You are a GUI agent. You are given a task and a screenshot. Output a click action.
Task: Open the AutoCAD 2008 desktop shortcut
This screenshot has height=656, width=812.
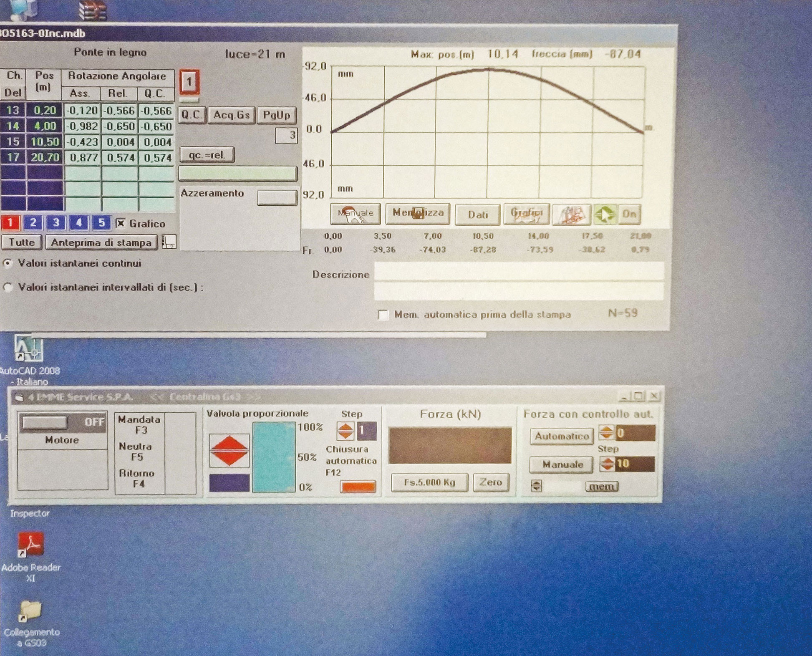28,349
